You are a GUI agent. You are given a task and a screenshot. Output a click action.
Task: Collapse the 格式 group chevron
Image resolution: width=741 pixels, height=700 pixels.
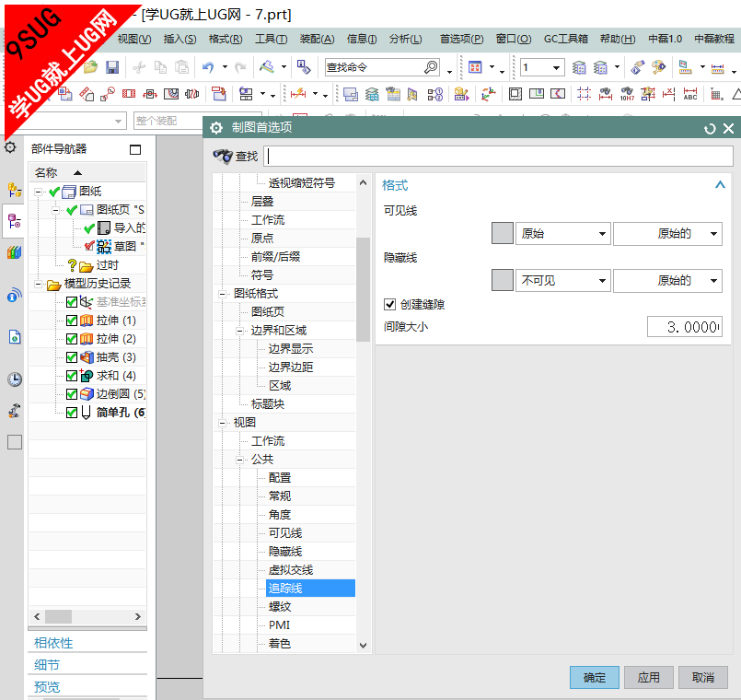point(720,184)
